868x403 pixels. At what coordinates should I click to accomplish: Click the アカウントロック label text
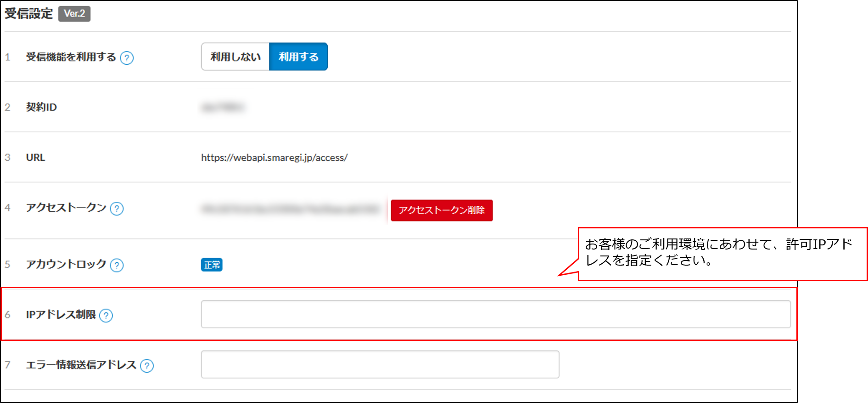(x=66, y=264)
